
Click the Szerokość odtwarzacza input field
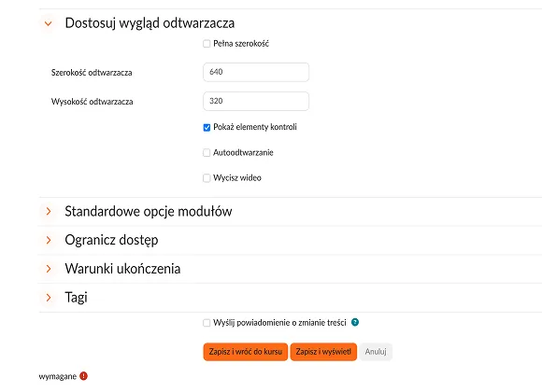[256, 72]
